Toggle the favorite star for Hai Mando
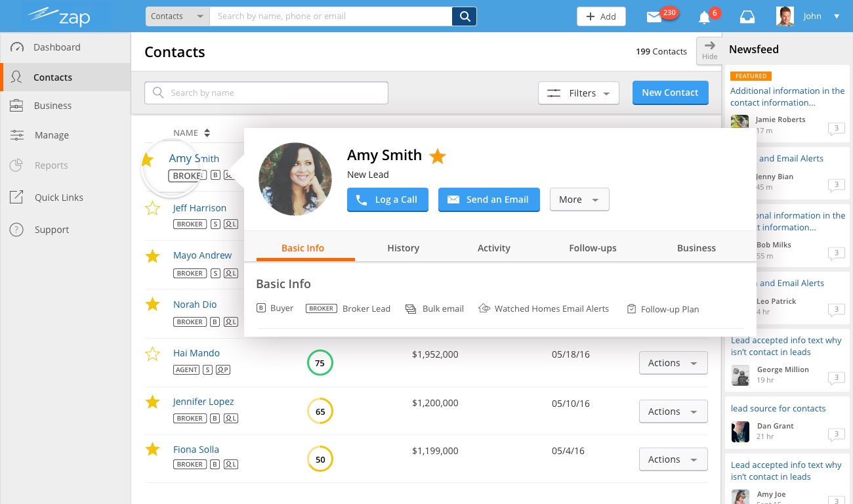This screenshot has width=853, height=504. tap(152, 354)
